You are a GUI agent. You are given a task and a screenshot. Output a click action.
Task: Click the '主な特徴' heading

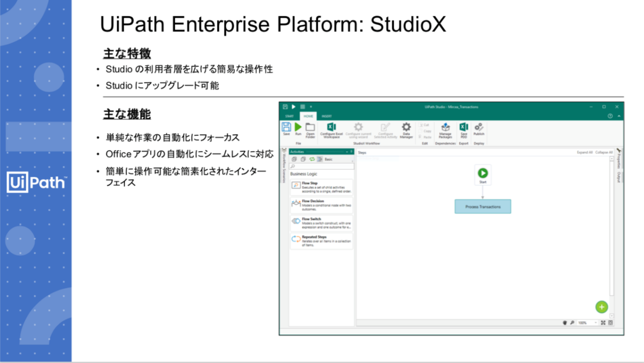[x=127, y=53]
